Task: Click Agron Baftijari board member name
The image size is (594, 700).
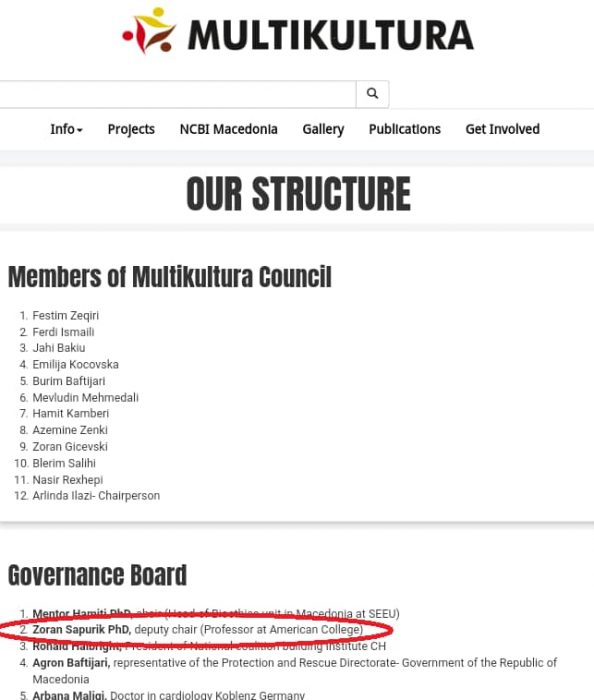Action: (x=71, y=663)
